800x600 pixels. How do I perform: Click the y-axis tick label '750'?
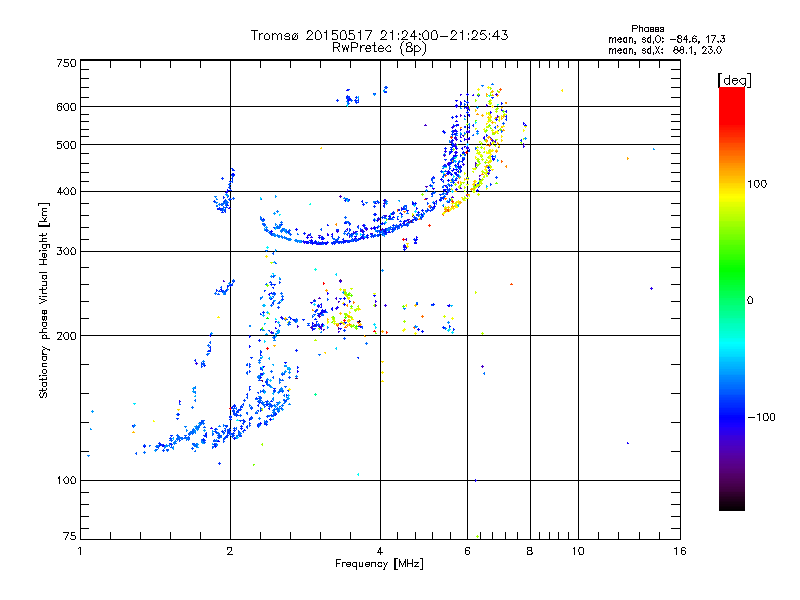pyautogui.click(x=66, y=63)
